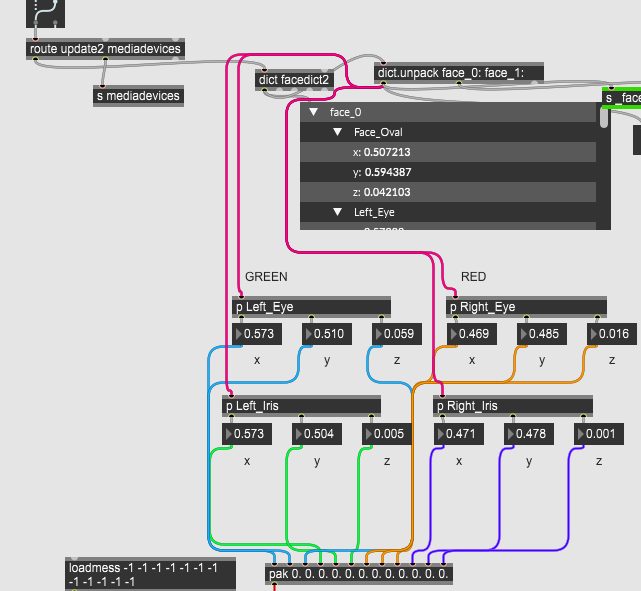Click the pak 0. 0. 0. object
Screen dimensions: 641x591
359,574
